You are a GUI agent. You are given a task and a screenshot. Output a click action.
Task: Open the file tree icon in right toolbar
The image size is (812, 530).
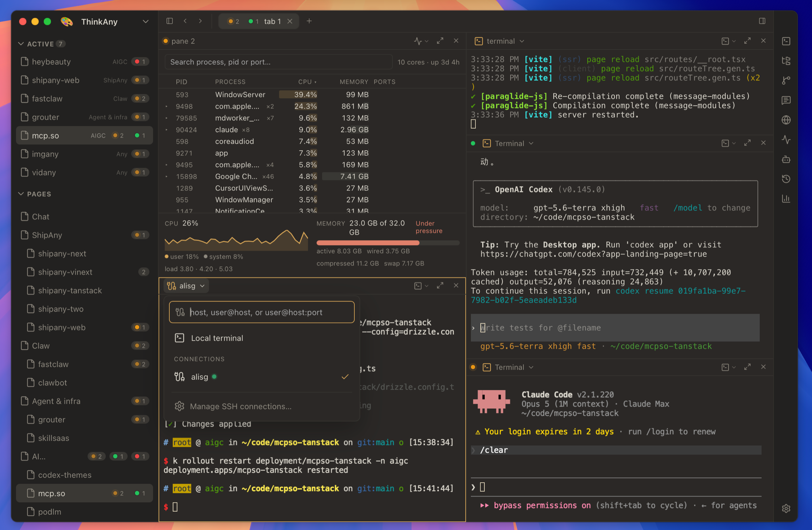[786, 61]
